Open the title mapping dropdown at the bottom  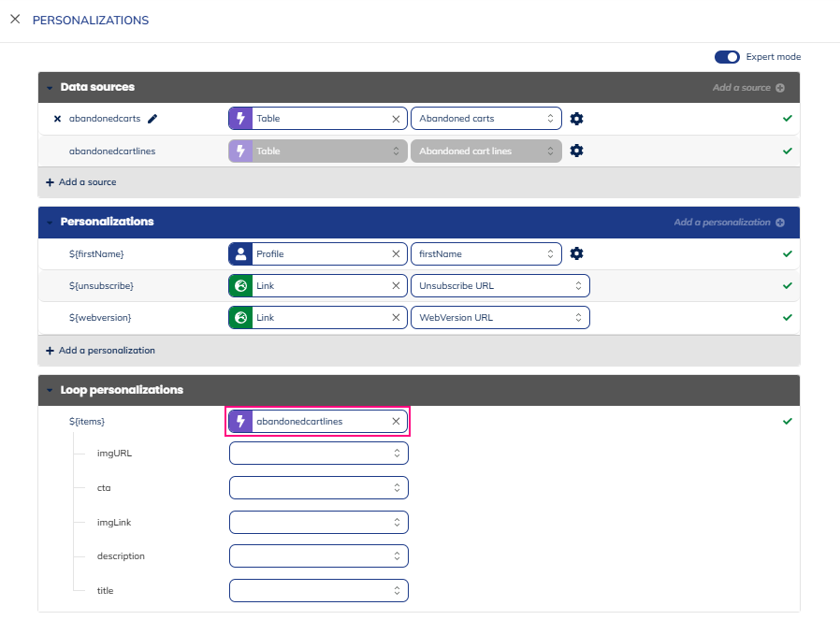(318, 590)
